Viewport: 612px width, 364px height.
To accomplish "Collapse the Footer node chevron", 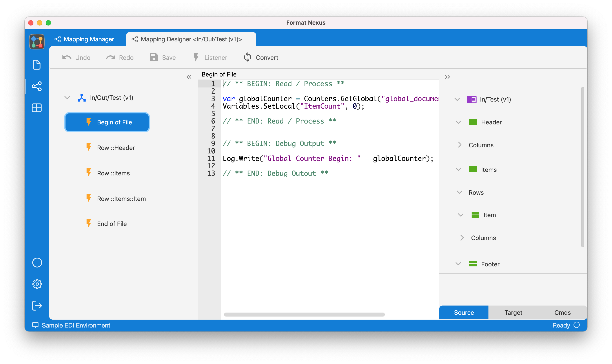I will point(458,264).
